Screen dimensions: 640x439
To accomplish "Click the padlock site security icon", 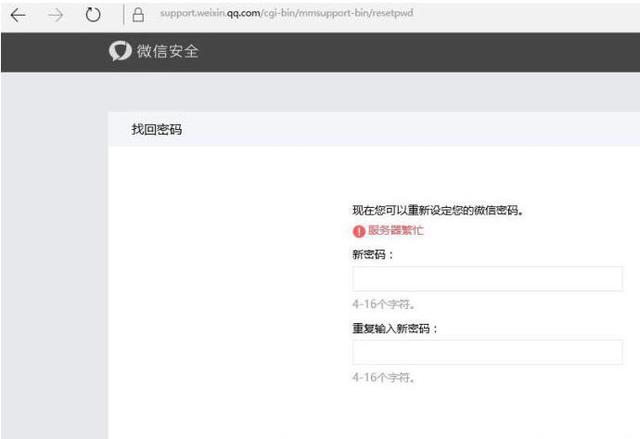I will click(x=138, y=15).
